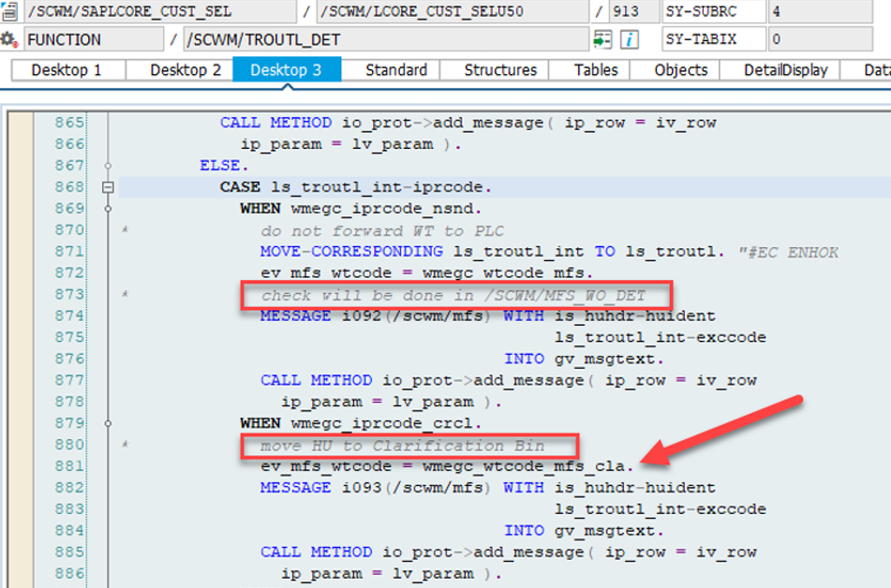Open the Structures tab
The height and width of the screenshot is (588, 891).
click(x=500, y=70)
